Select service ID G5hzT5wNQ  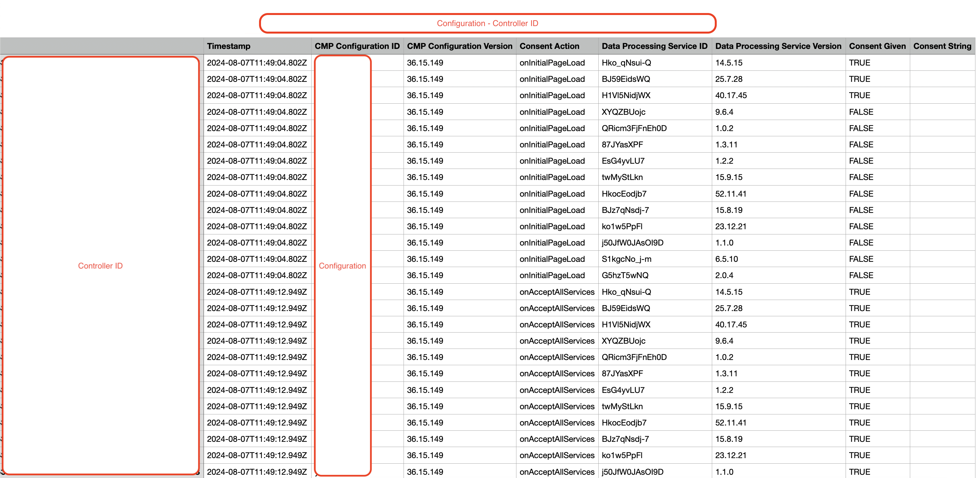625,276
